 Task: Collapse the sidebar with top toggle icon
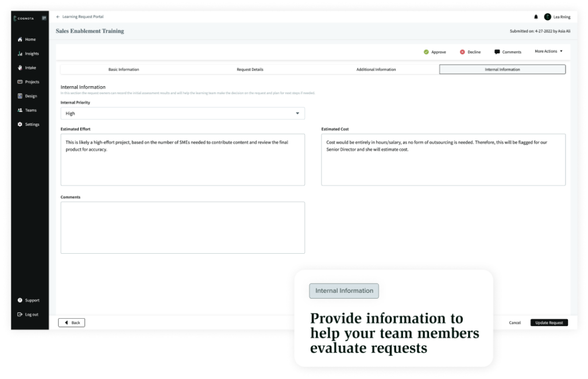(44, 18)
